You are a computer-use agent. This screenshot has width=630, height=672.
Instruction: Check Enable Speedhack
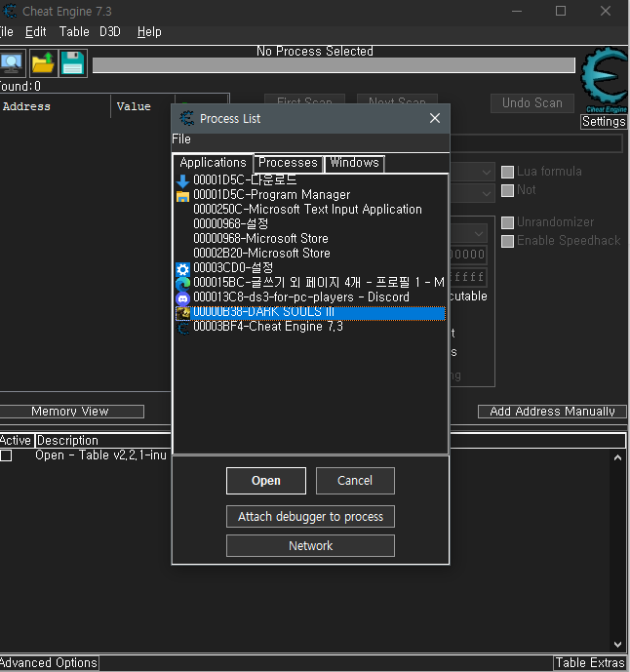[507, 241]
